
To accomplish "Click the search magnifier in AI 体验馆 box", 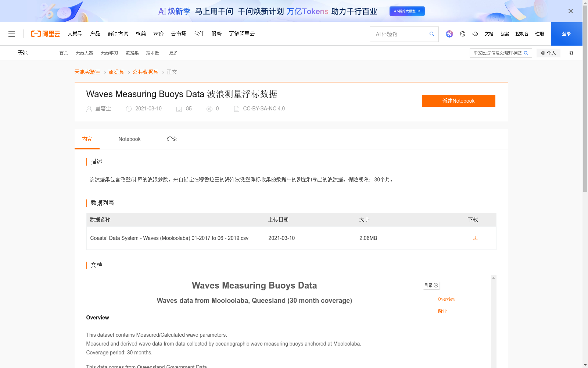I will point(432,34).
